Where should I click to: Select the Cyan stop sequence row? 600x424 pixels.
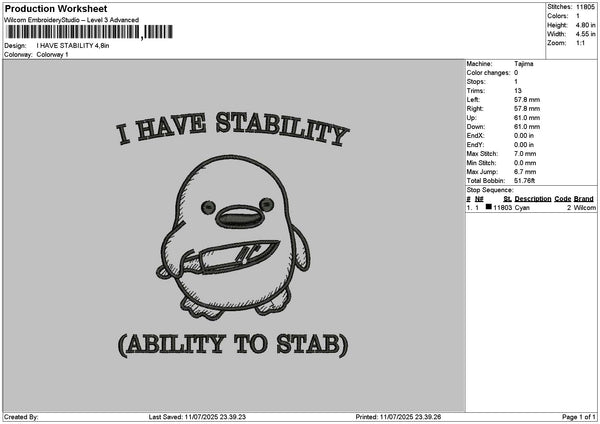coord(531,207)
